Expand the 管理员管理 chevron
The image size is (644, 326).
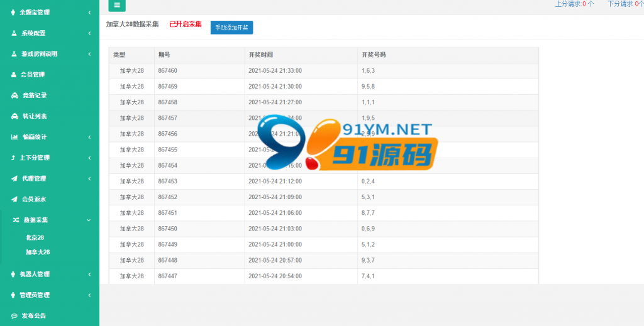click(x=89, y=295)
